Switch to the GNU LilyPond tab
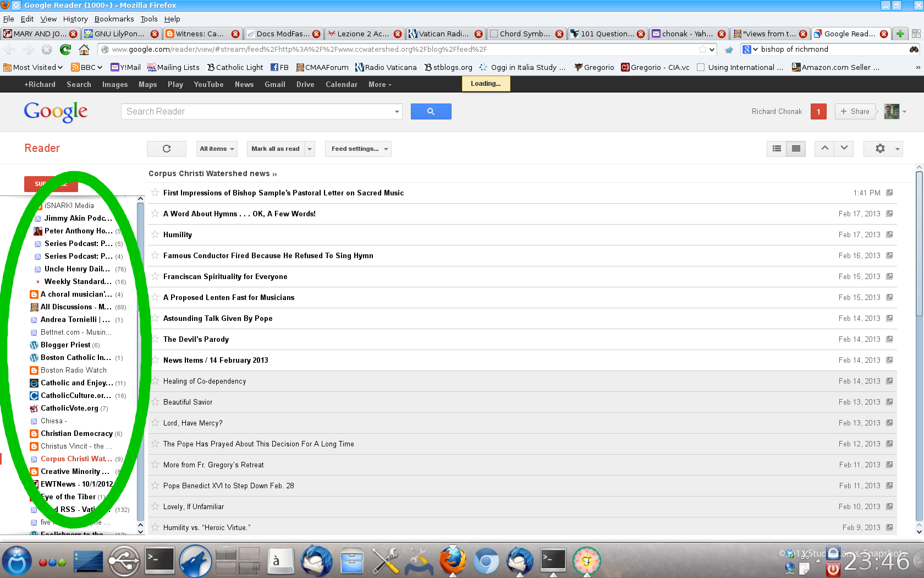Viewport: 924px width, 578px height. coord(121,34)
